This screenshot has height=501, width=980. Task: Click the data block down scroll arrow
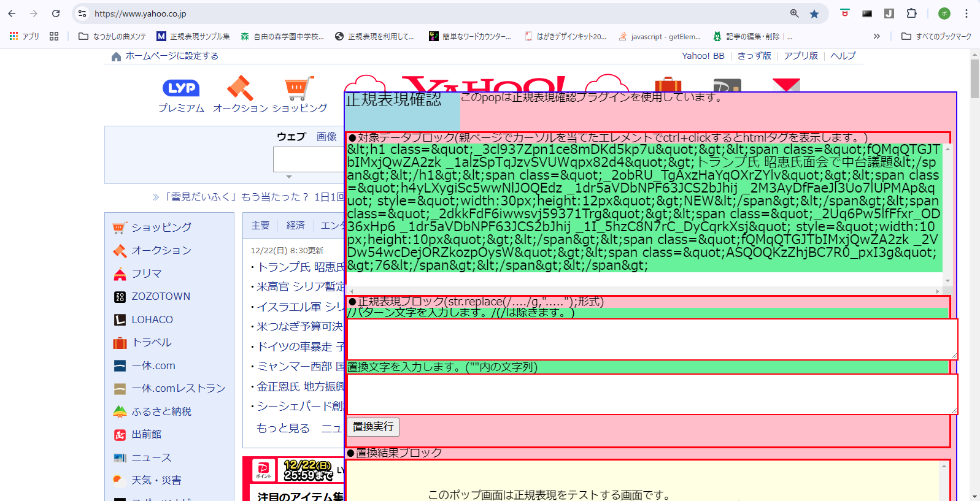point(948,281)
